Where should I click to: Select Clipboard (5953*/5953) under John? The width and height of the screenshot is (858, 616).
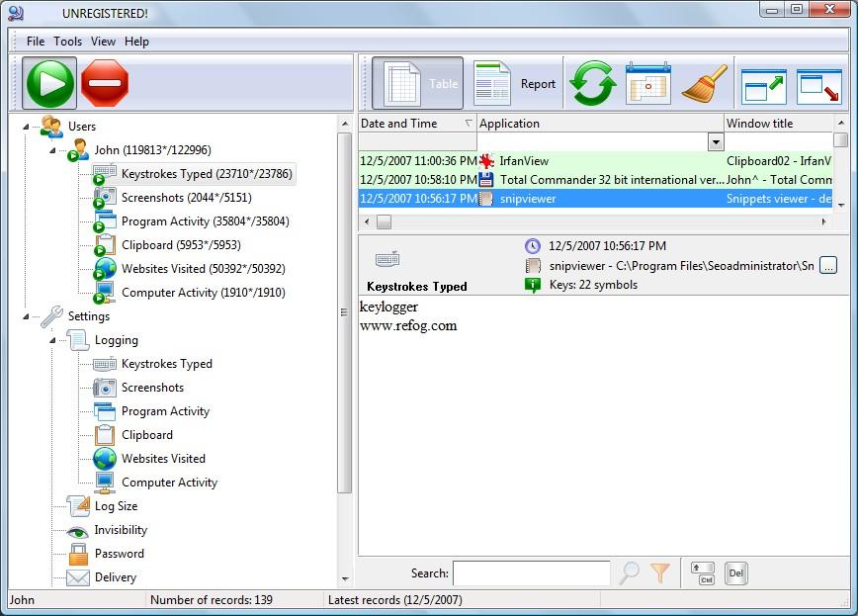pyautogui.click(x=181, y=245)
